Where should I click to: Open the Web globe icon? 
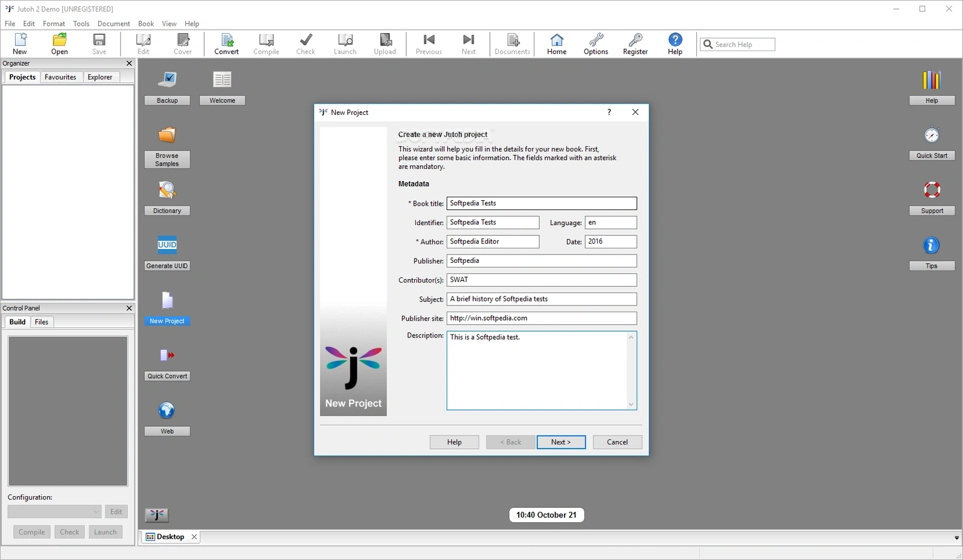tap(167, 411)
